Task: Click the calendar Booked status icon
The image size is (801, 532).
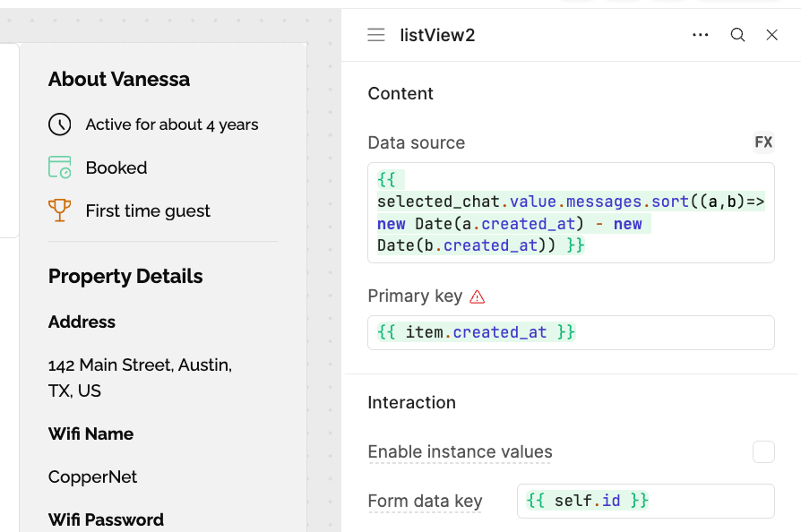Action: pyautogui.click(x=60, y=167)
